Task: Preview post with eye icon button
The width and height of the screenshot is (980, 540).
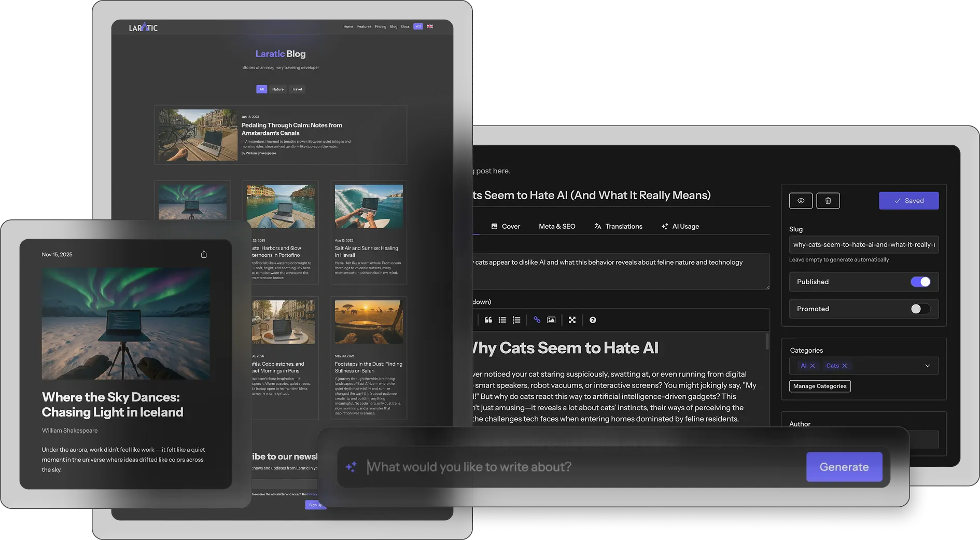Action: [801, 201]
